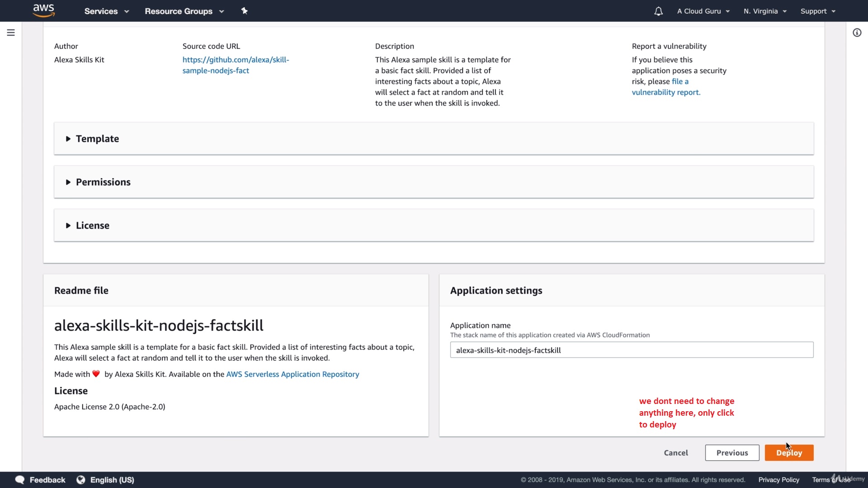Screen dimensions: 868x488
Task: Open the notifications bell
Action: pyautogui.click(x=658, y=11)
